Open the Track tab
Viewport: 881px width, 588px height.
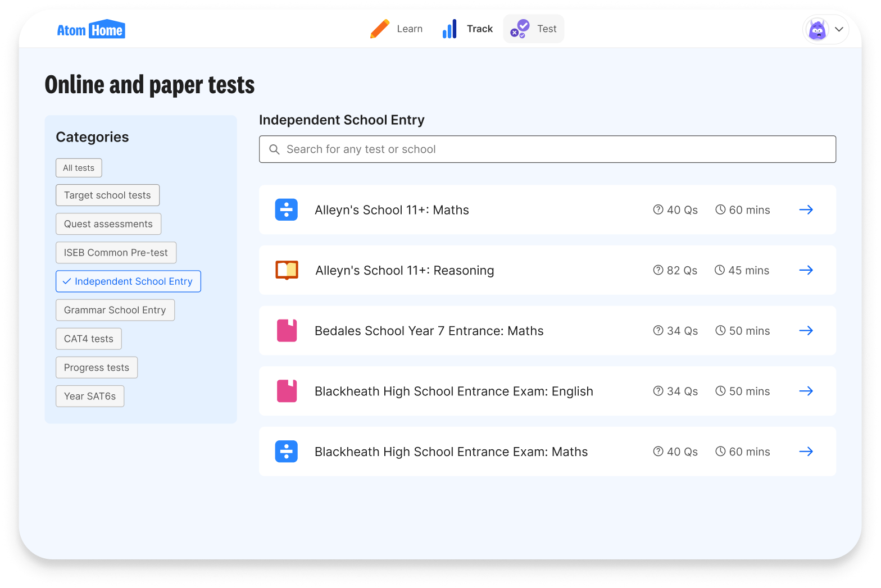coord(467,29)
